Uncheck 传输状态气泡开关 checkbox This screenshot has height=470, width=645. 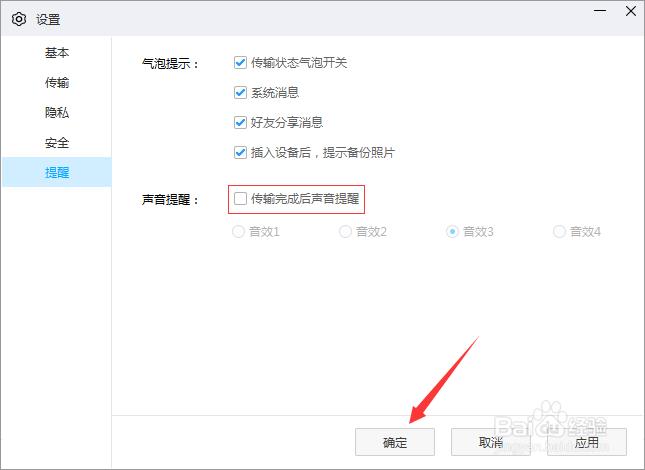click(x=240, y=63)
